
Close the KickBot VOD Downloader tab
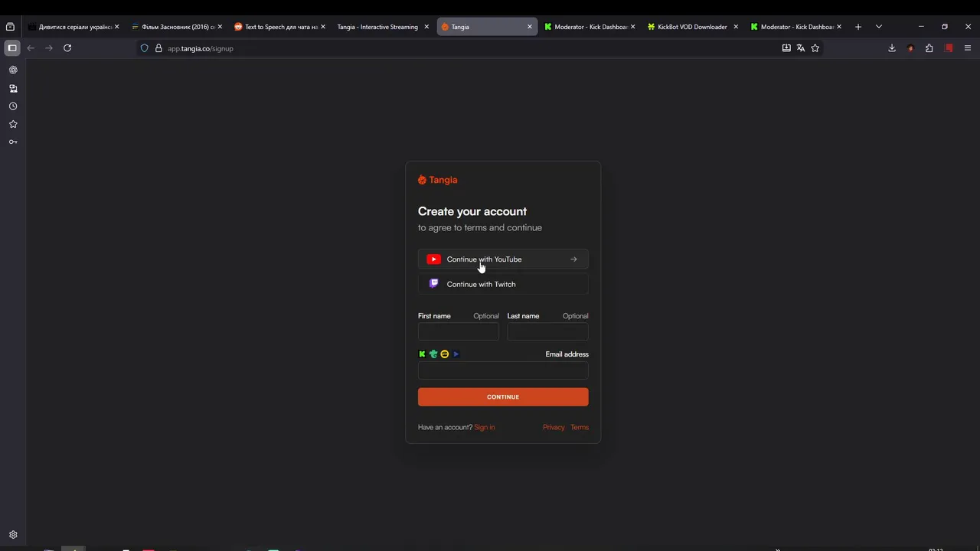pos(736,27)
